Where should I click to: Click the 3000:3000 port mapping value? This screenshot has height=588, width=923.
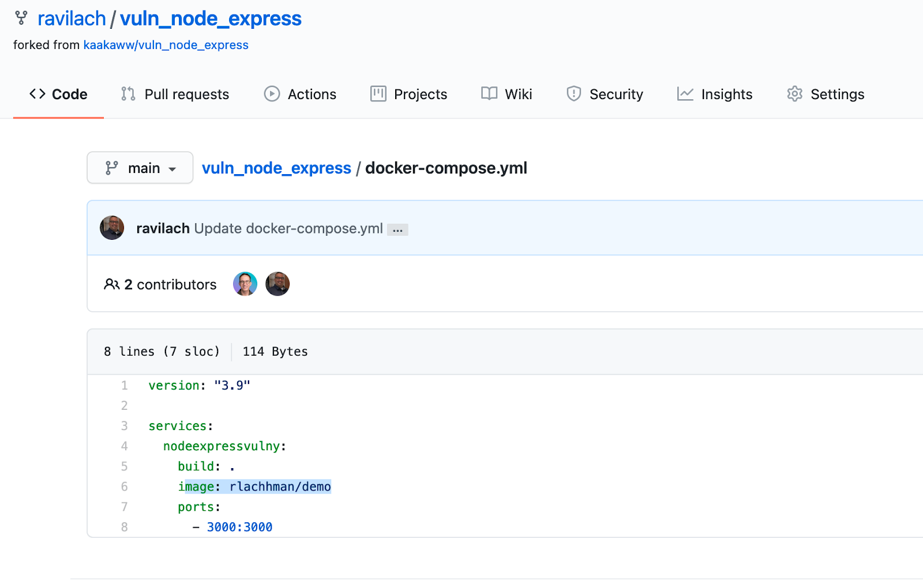click(239, 527)
